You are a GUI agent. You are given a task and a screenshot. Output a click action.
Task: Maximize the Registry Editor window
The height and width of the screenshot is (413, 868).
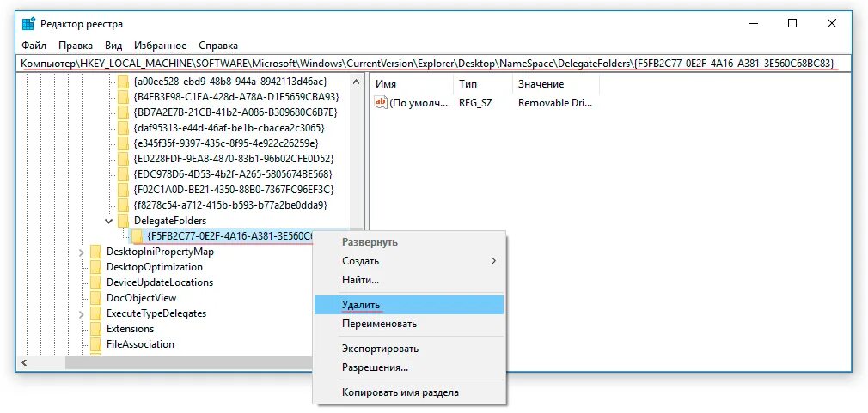pyautogui.click(x=792, y=24)
